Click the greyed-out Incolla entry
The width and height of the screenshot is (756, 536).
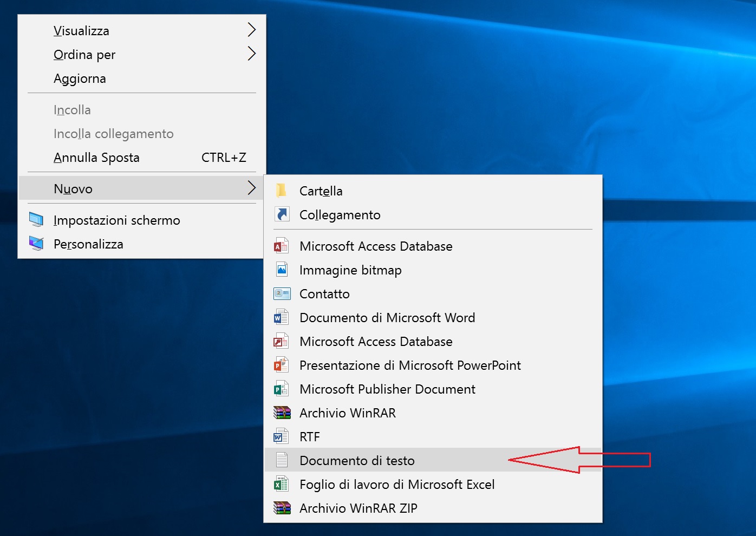(141, 110)
